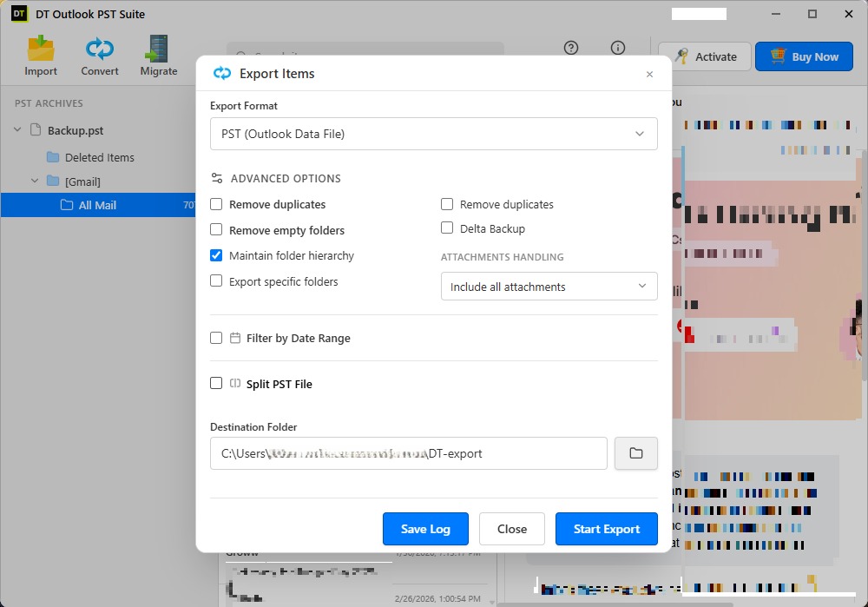Click the vertical scrollbar in preview pane

[865, 266]
